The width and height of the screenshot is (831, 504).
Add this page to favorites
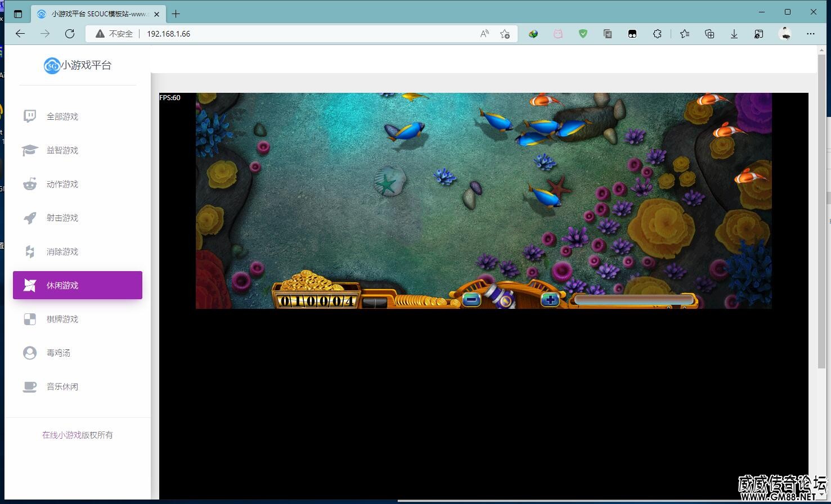click(505, 34)
